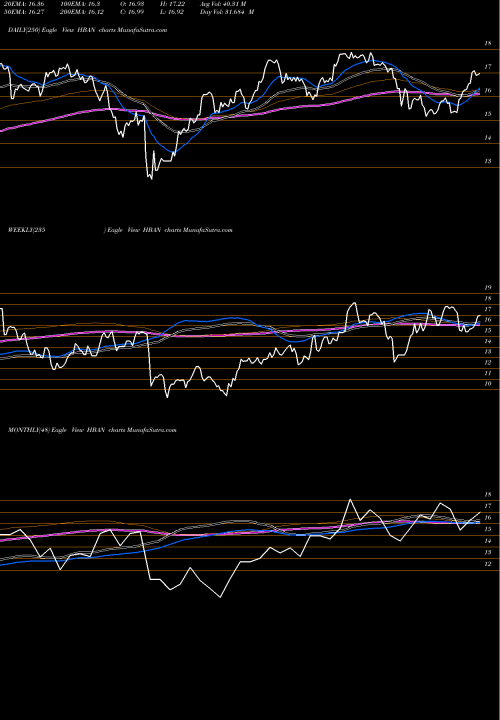The width and height of the screenshot is (500, 720).
Task: Click price label 13 on monthly chart axis
Action: [488, 552]
